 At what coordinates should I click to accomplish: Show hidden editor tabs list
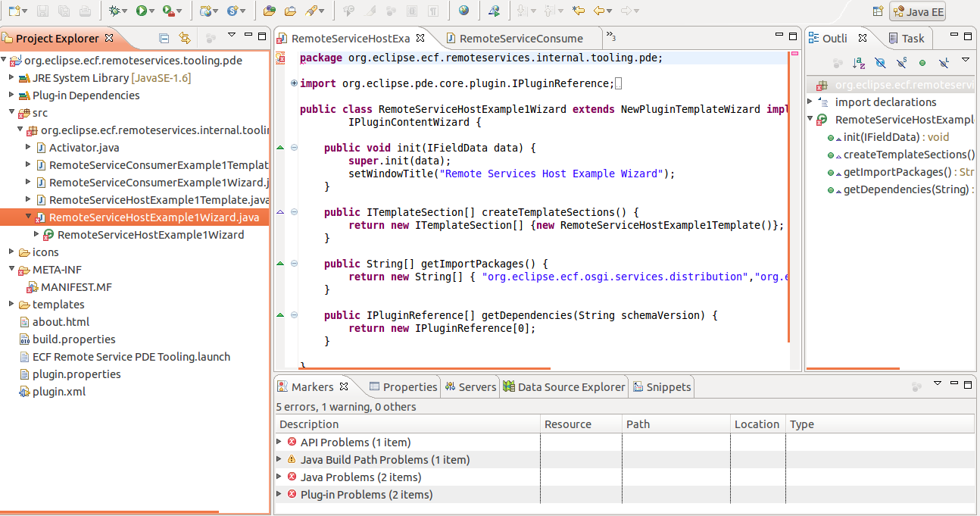[x=610, y=37]
